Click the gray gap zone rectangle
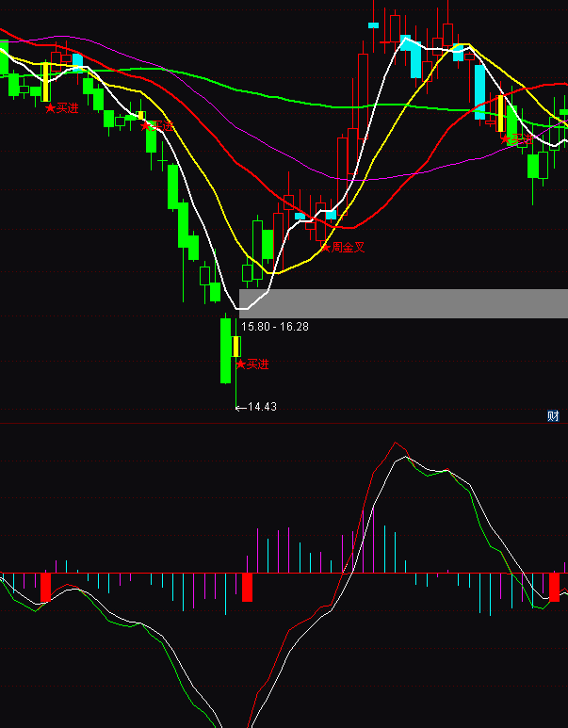The width and height of the screenshot is (568, 728). (403, 303)
